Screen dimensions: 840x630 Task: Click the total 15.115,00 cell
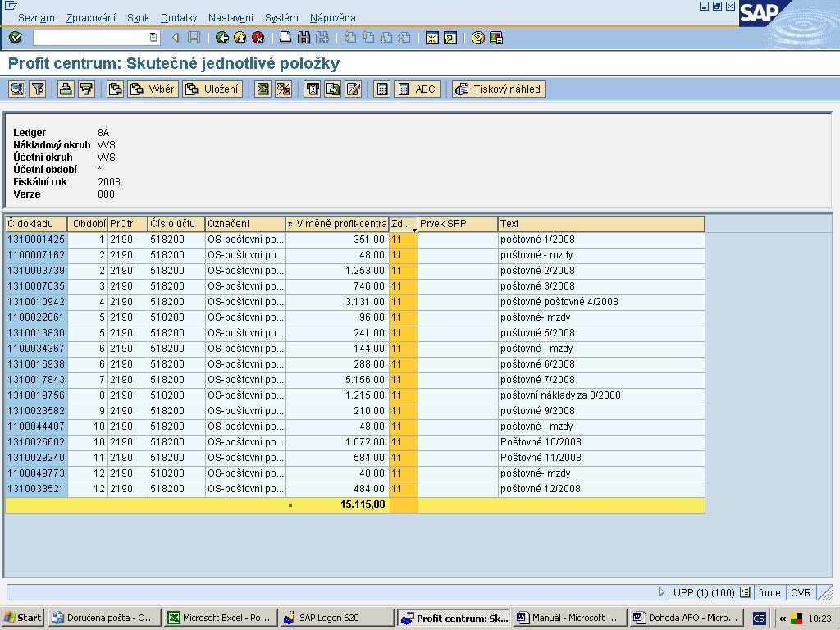point(337,504)
